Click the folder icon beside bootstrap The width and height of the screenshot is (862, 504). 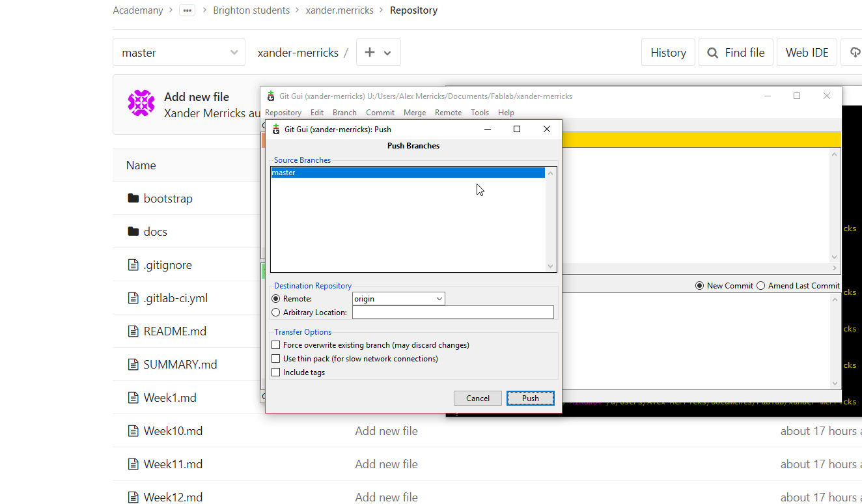point(133,198)
